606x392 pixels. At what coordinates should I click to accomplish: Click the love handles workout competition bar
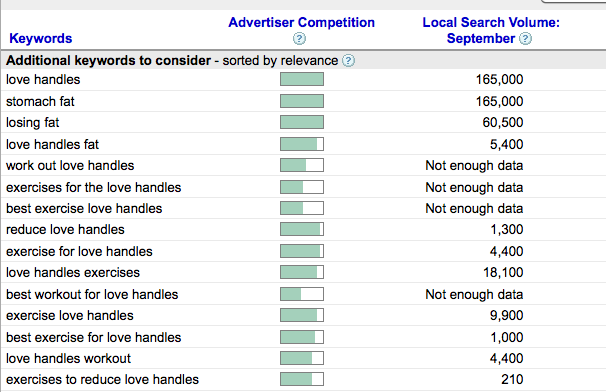302,358
